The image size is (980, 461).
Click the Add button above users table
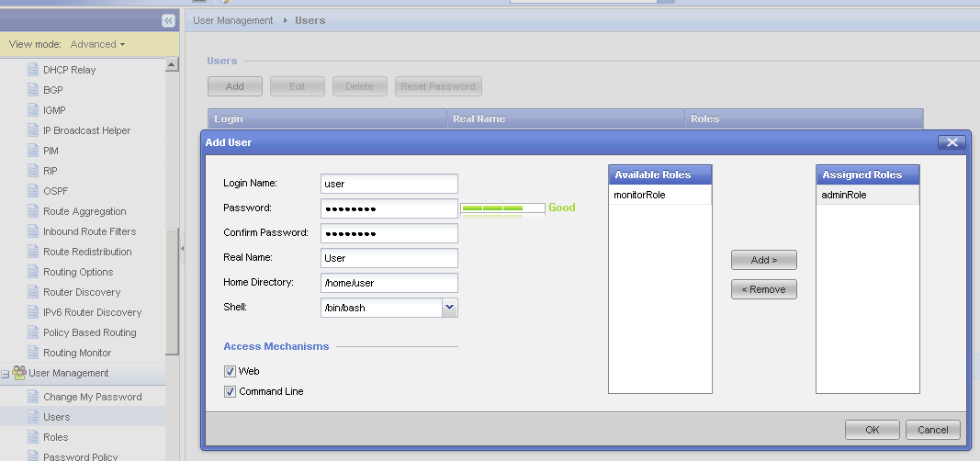(x=234, y=86)
